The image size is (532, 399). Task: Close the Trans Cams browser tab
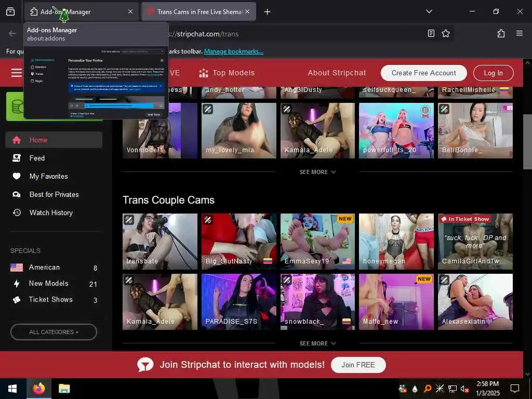click(247, 11)
